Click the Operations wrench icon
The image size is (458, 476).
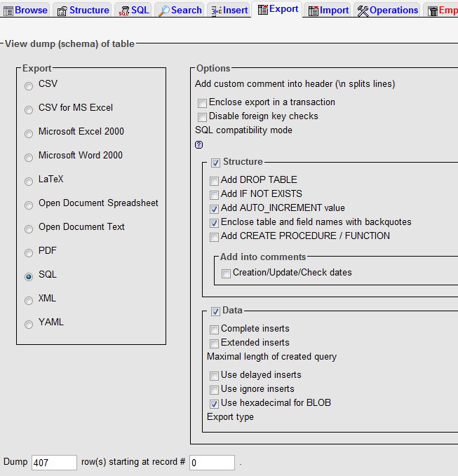click(363, 11)
